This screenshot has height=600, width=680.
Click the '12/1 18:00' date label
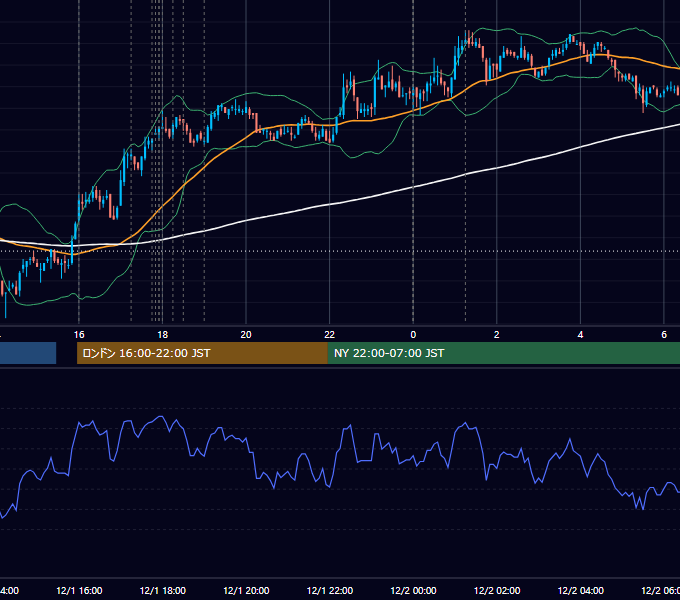tap(163, 590)
